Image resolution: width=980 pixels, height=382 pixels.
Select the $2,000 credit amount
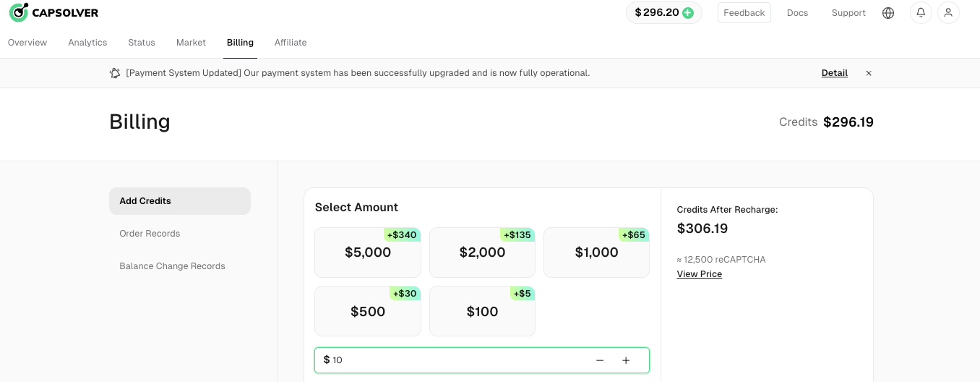(x=482, y=252)
